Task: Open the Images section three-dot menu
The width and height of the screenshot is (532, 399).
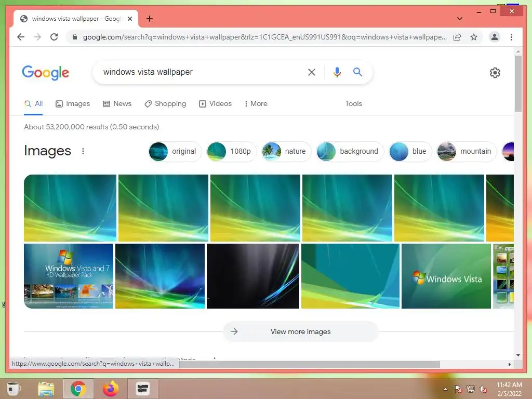Action: 83,151
